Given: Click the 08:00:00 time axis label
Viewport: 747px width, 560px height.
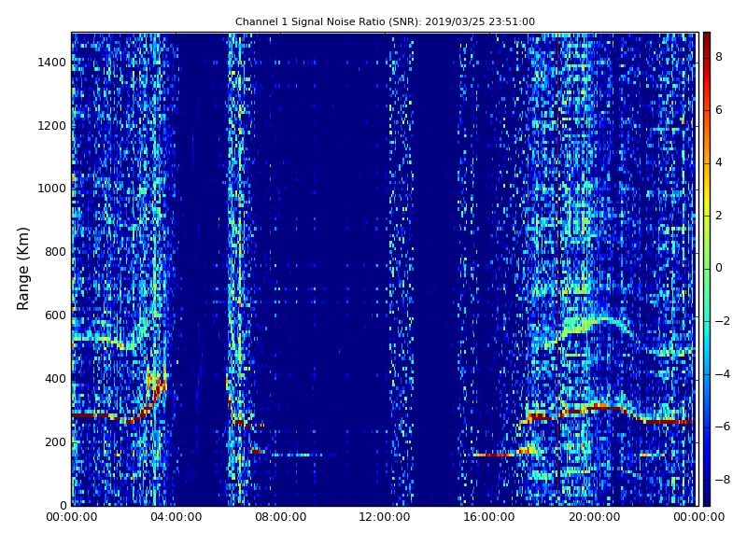Looking at the screenshot, I should pos(281,517).
